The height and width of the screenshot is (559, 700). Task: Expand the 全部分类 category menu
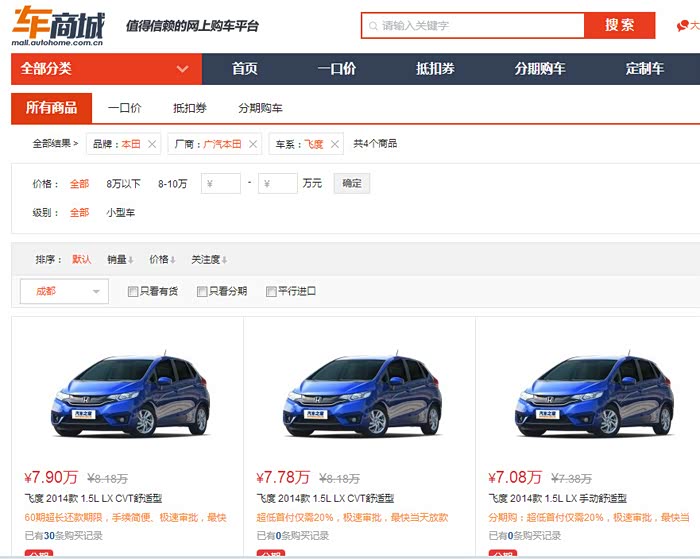pos(182,69)
